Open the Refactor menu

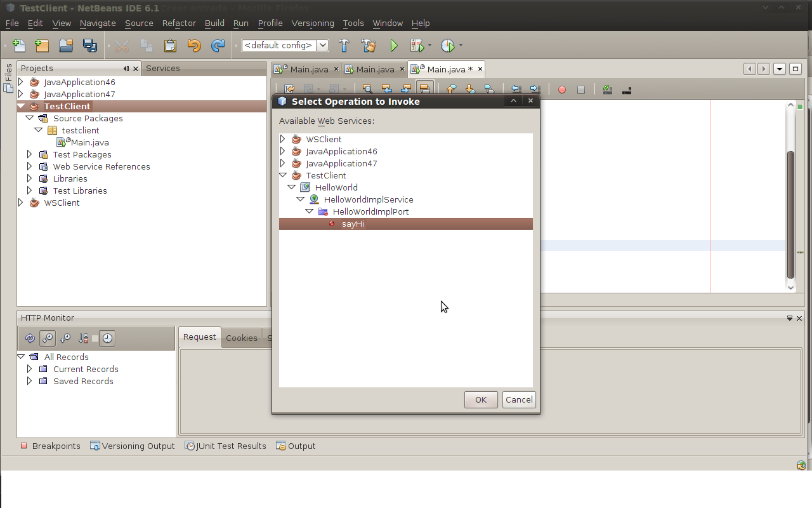coord(179,23)
